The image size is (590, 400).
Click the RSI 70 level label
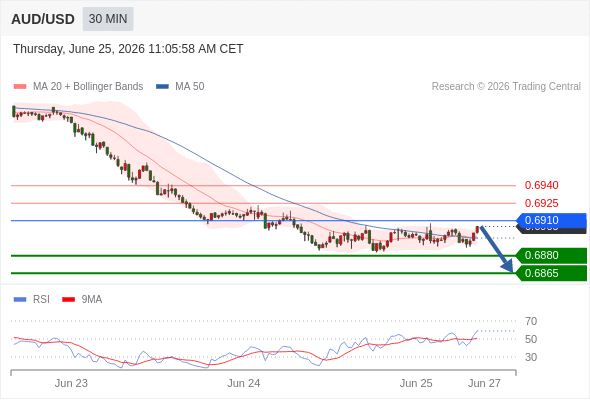(x=531, y=321)
